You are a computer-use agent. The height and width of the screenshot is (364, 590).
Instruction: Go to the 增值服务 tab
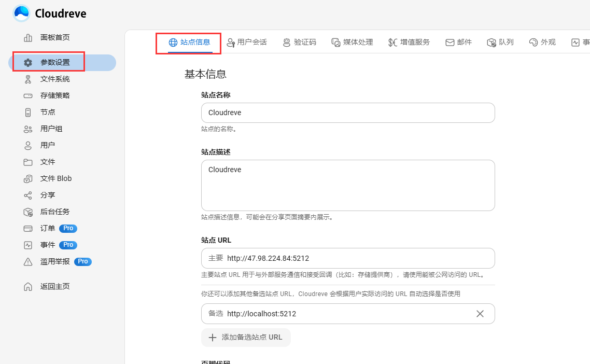click(409, 42)
